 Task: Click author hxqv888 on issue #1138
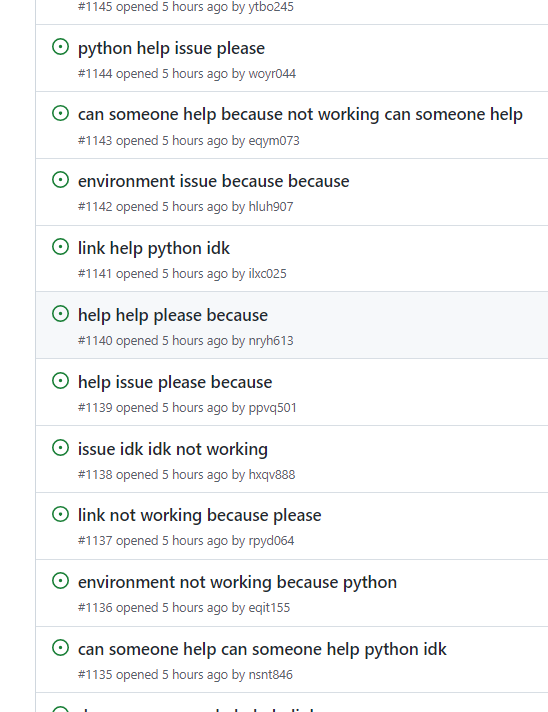(272, 475)
